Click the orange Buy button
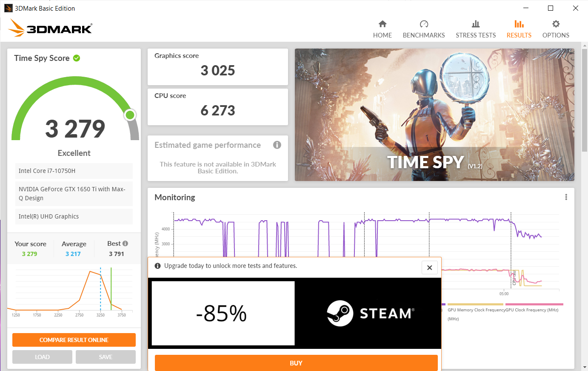The image size is (588, 371). 296,363
